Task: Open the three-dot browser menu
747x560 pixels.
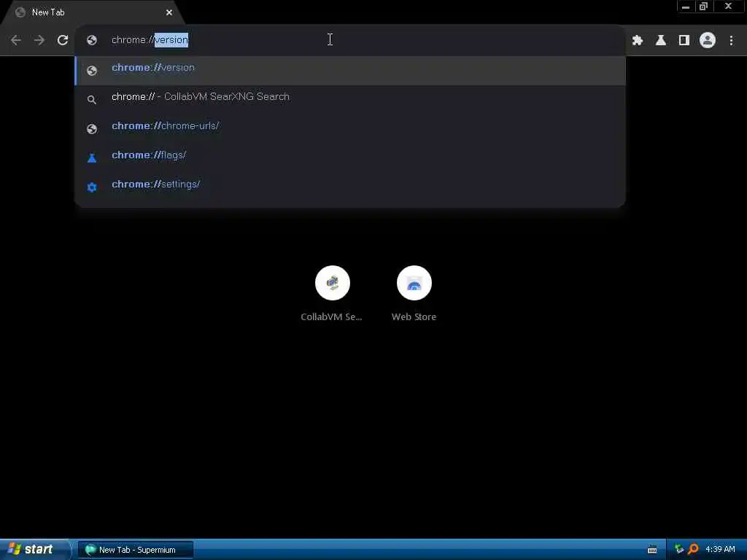Action: pos(731,41)
